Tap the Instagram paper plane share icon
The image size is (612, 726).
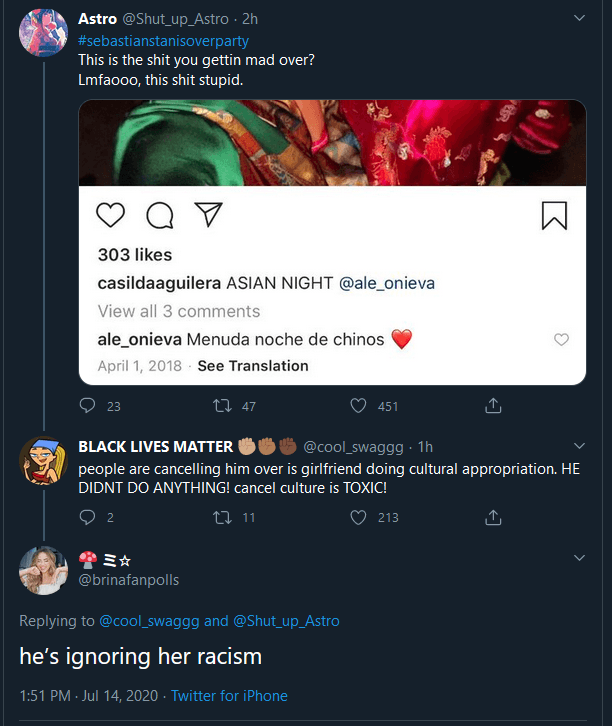point(207,214)
